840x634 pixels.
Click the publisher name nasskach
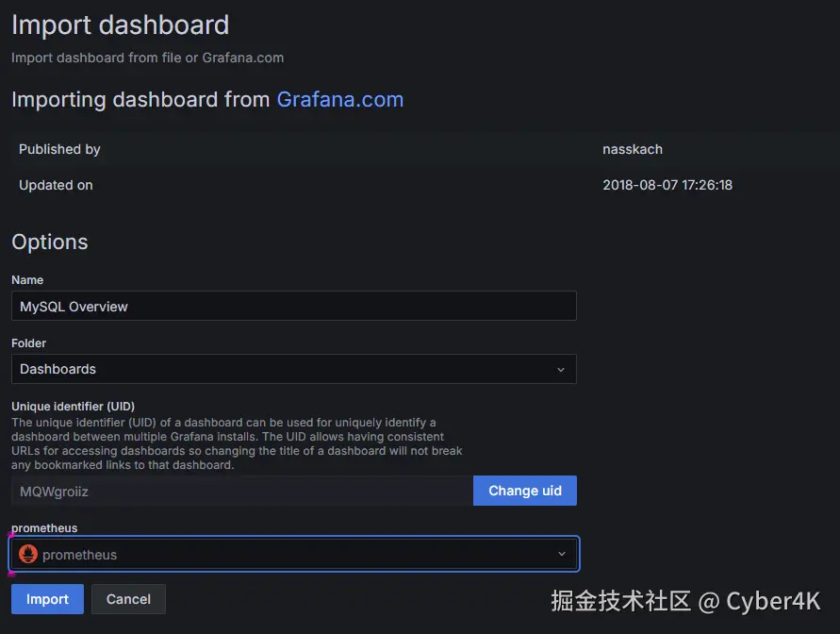click(633, 149)
